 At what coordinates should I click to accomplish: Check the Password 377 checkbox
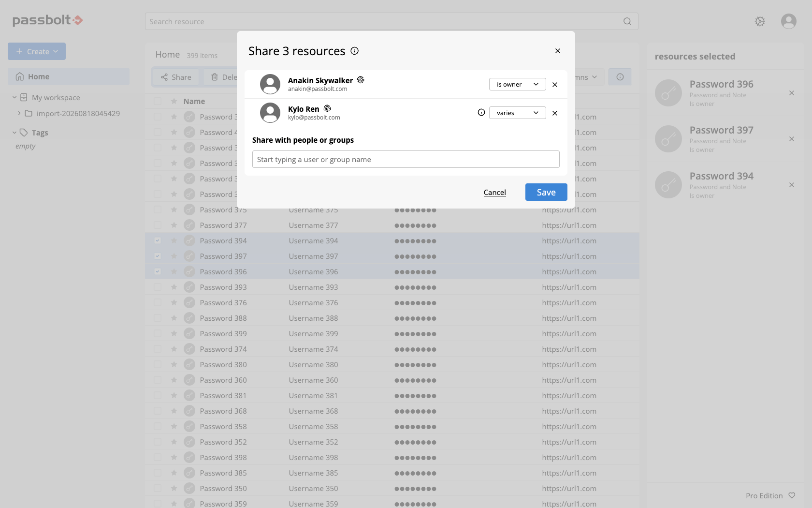click(158, 225)
